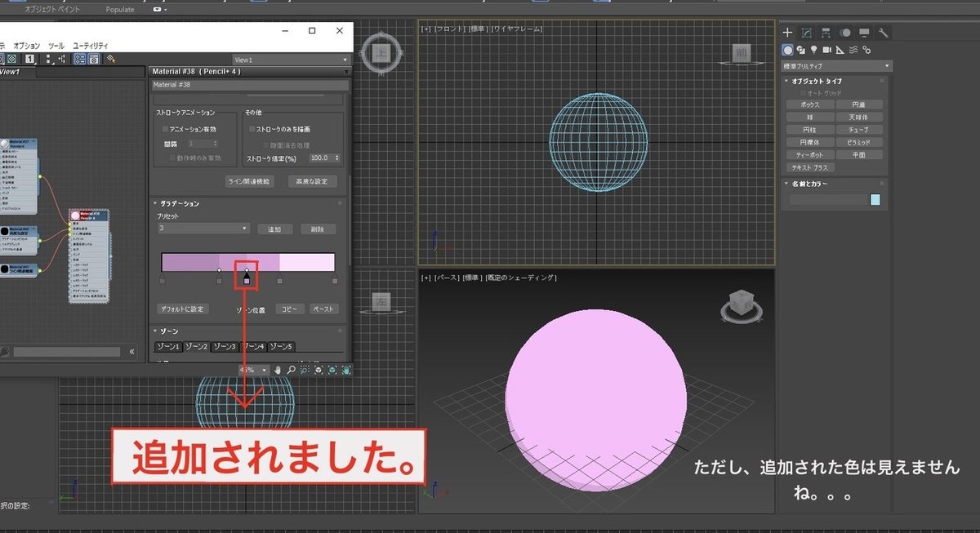980x533 pixels.
Task: Activate the Zoom magnifier in material editor
Action: click(291, 370)
